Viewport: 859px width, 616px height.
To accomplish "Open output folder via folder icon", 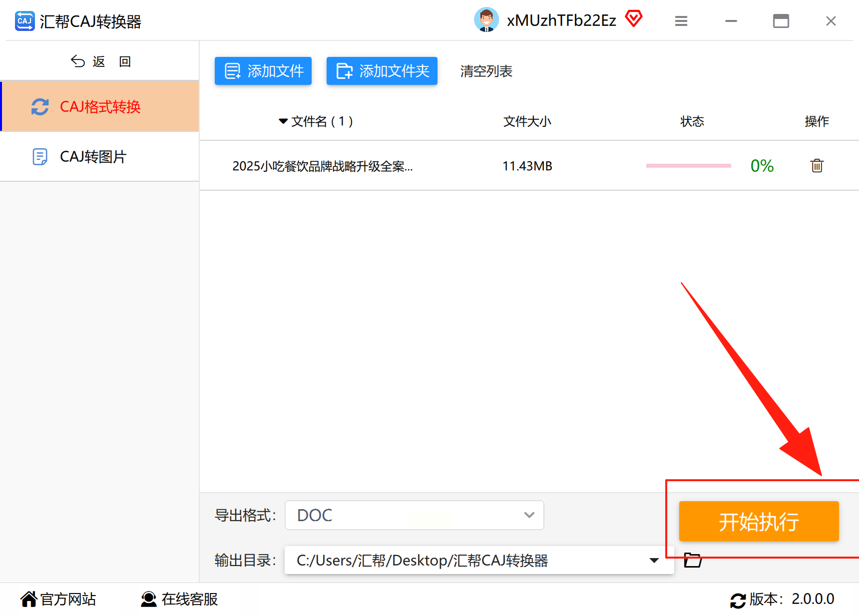I will coord(693,560).
